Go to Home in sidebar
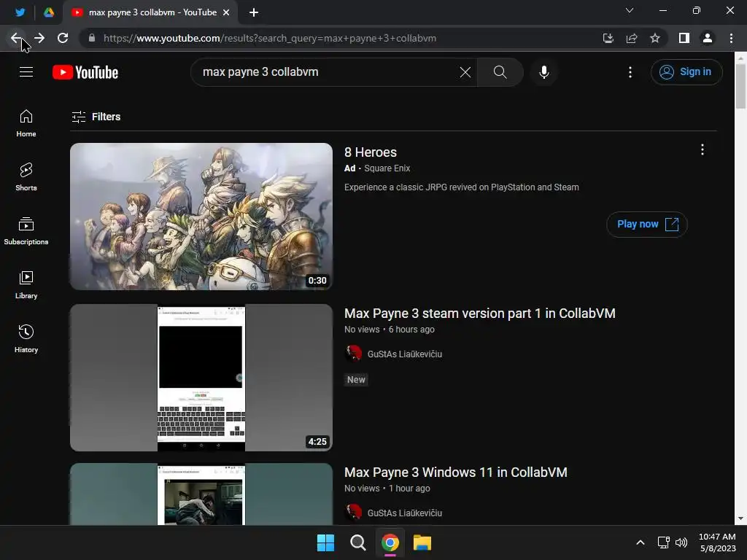 click(26, 123)
